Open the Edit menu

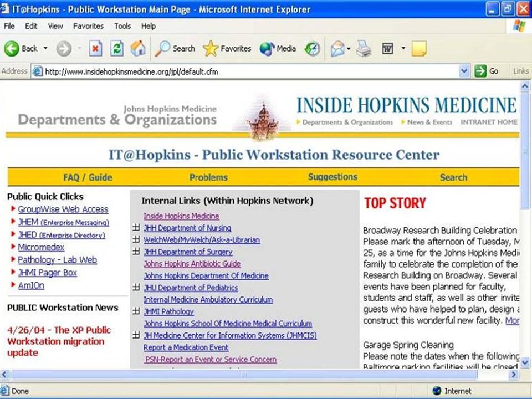coord(31,26)
